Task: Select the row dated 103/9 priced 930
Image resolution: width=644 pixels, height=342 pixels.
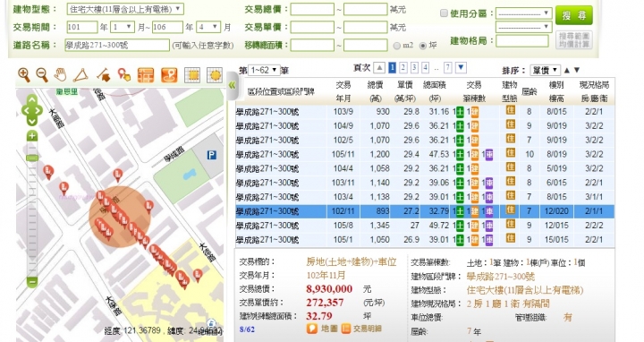Action: (425, 112)
